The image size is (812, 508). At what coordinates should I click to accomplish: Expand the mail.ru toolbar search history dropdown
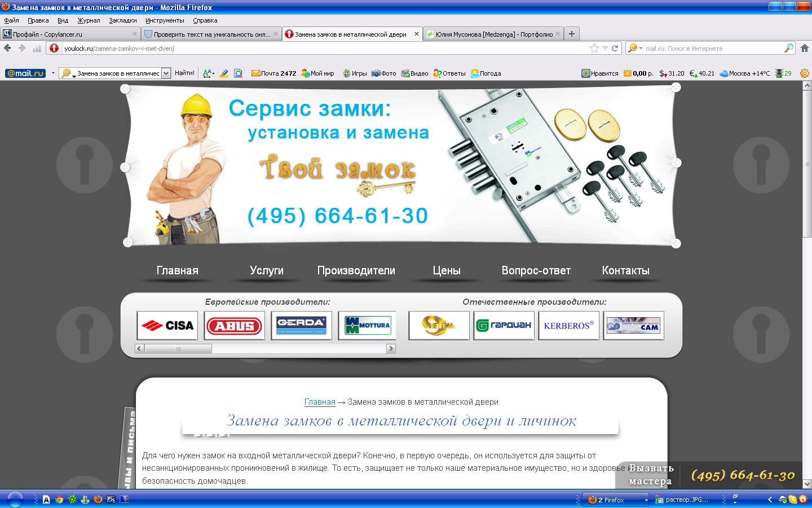(x=166, y=73)
